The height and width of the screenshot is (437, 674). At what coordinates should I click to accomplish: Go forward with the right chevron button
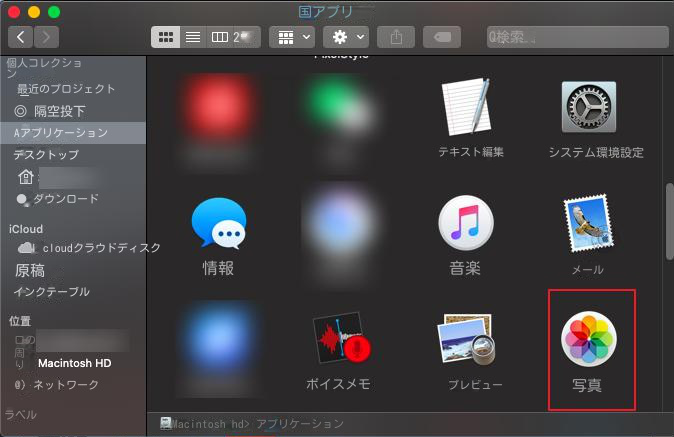(46, 37)
